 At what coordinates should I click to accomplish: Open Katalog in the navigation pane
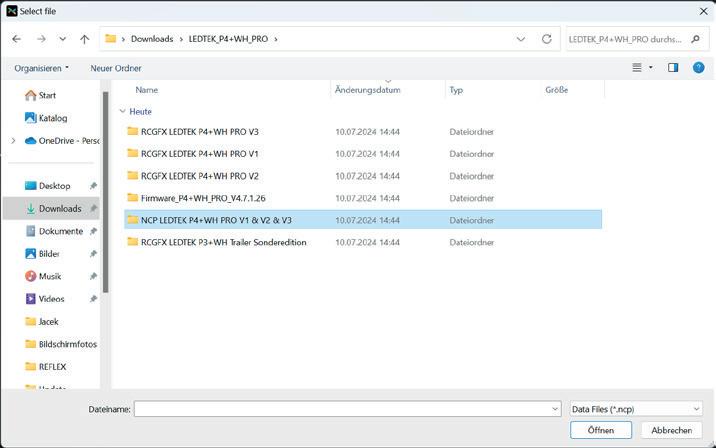click(x=46, y=118)
